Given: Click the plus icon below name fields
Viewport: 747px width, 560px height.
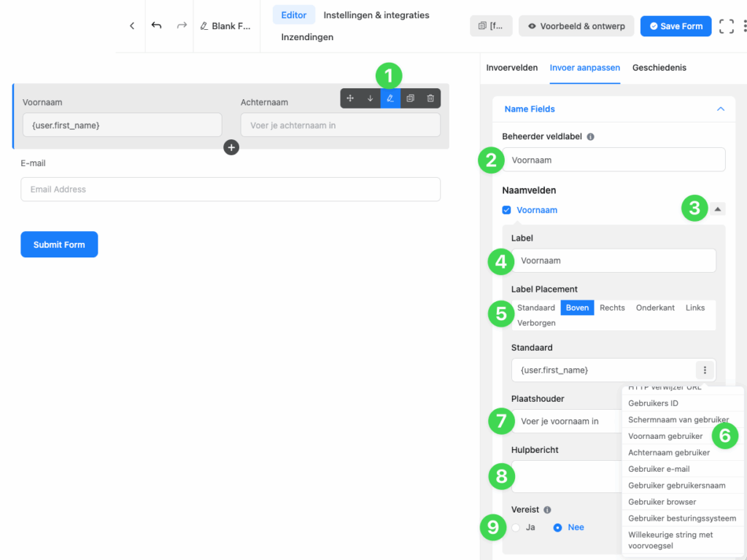Looking at the screenshot, I should [x=231, y=147].
